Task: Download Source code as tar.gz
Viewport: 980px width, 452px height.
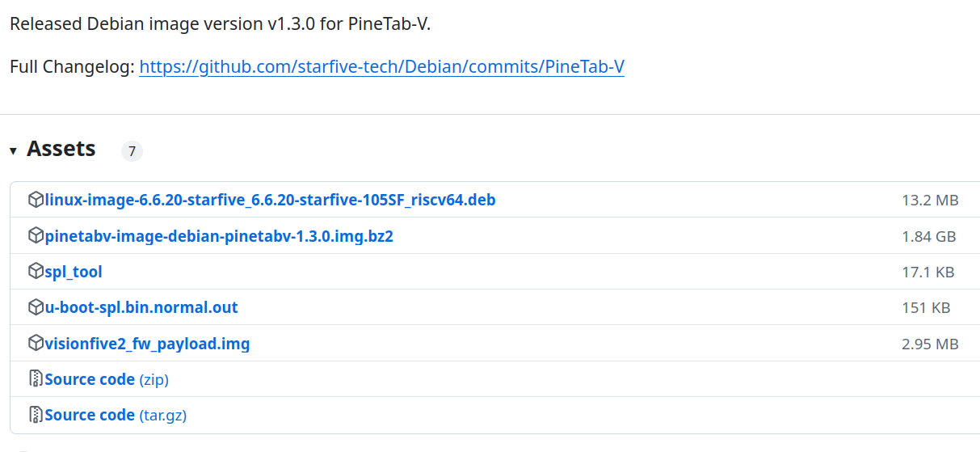Action: click(116, 415)
